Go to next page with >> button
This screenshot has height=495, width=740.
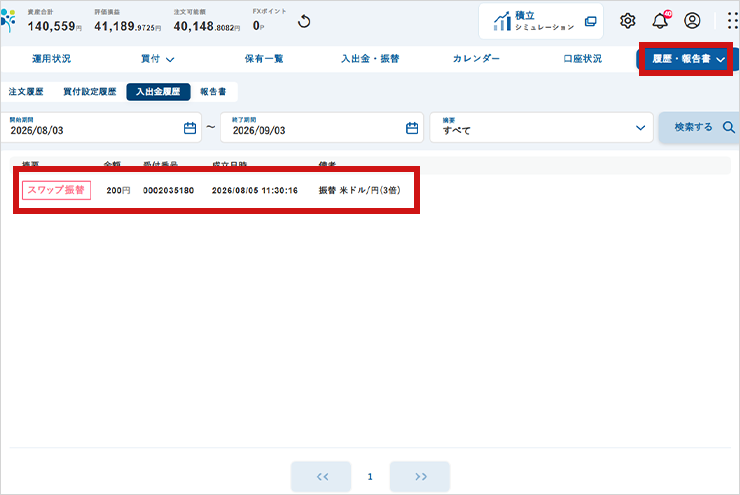click(420, 477)
